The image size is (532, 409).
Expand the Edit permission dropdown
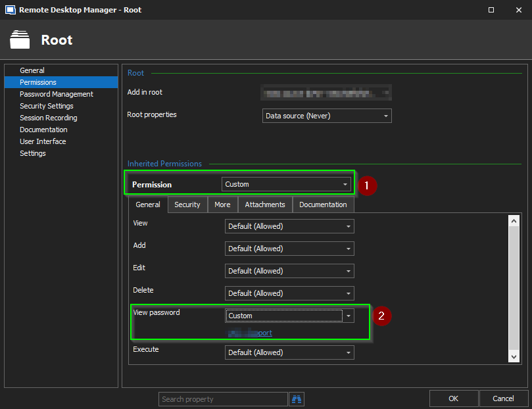289,271
